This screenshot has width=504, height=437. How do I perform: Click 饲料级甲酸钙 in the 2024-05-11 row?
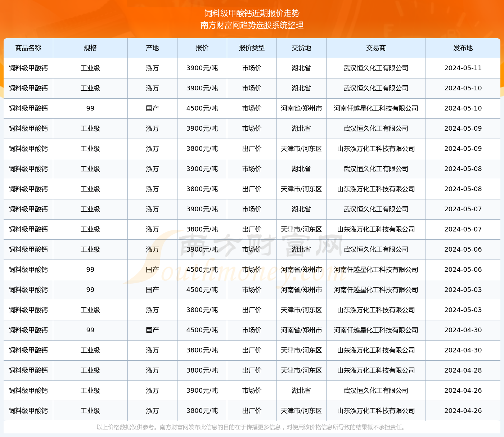(x=28, y=68)
